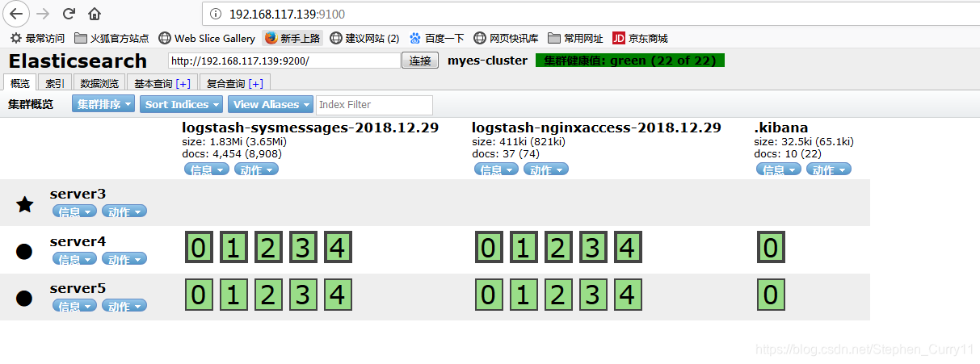Go forward in browser history

tap(43, 14)
